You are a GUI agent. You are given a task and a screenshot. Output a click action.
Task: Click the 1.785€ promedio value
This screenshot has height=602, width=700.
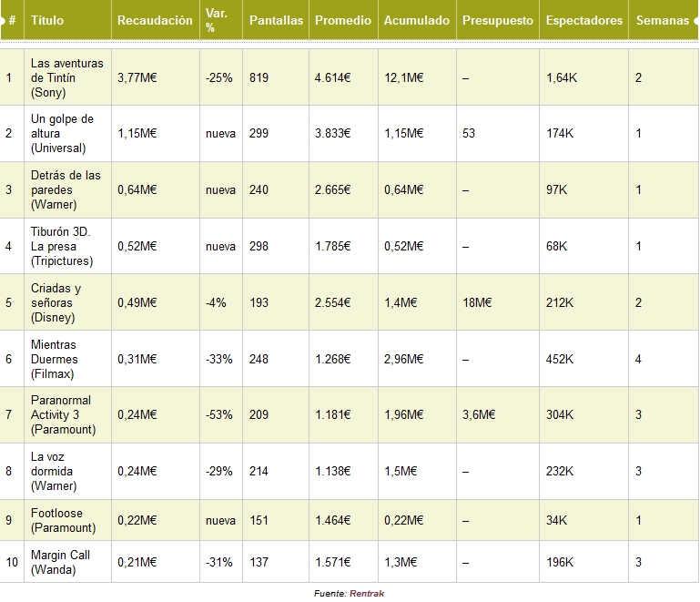click(x=332, y=246)
